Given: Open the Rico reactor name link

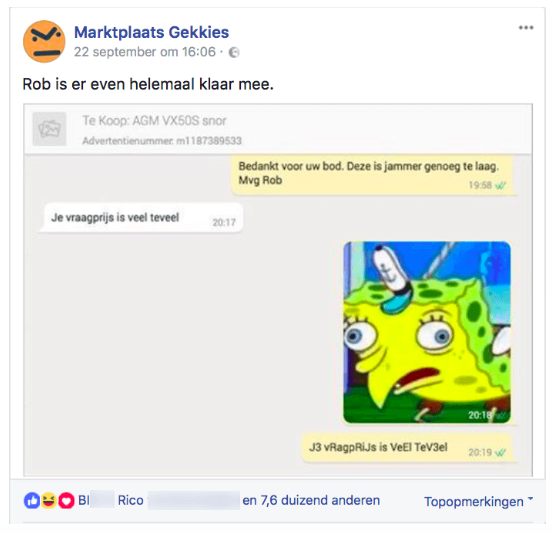Looking at the screenshot, I should click(130, 500).
